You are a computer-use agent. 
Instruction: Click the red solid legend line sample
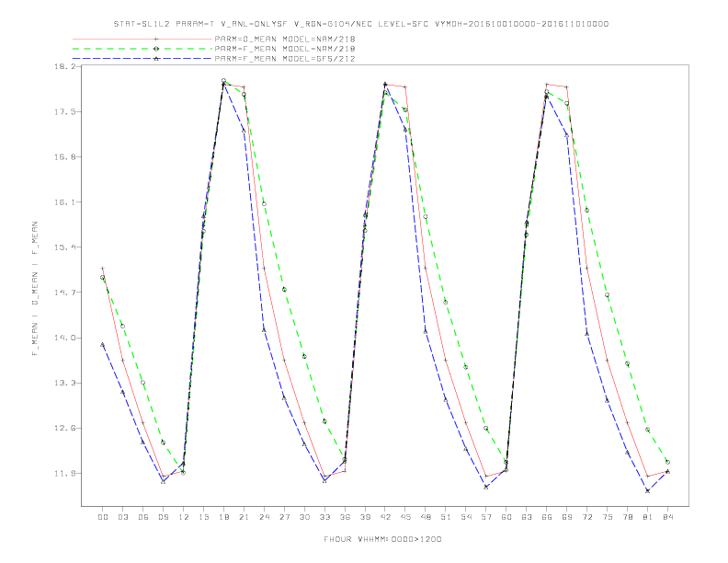[142, 39]
